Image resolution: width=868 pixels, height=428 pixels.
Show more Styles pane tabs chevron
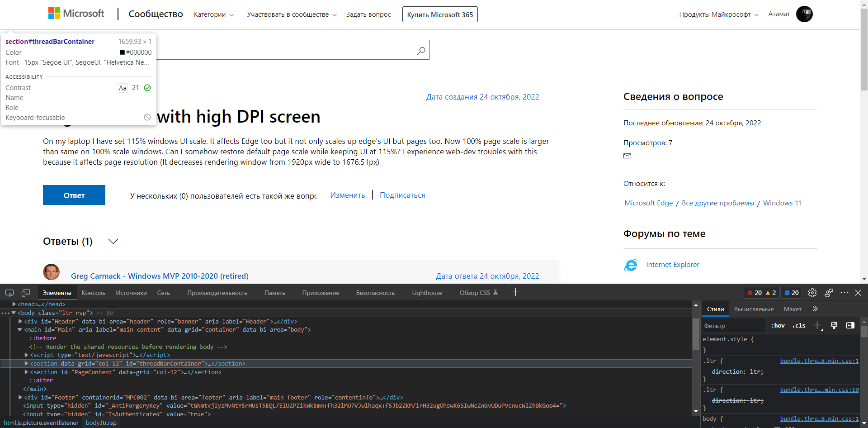(x=815, y=309)
